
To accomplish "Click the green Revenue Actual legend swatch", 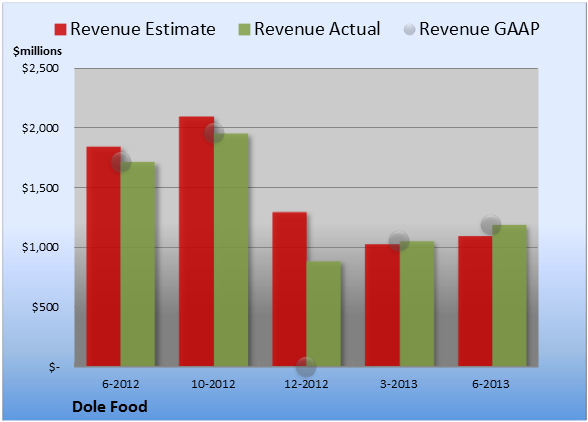I will pos(244,30).
